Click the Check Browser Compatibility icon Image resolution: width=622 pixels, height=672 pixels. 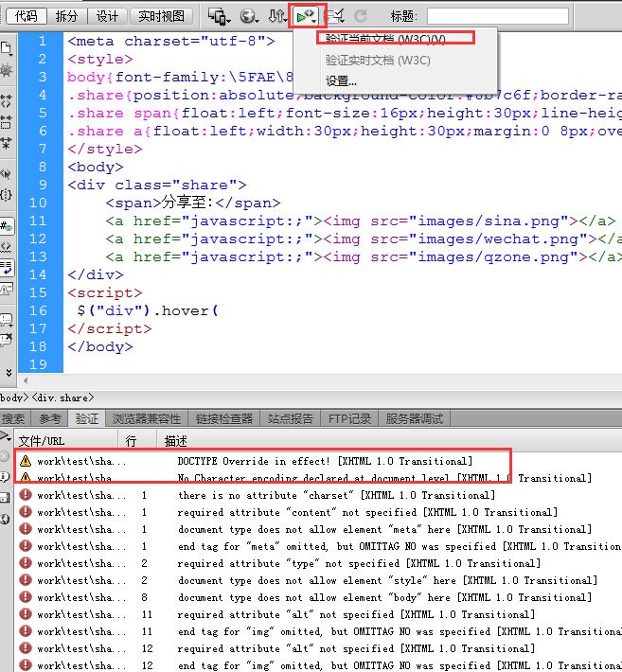coord(335,17)
